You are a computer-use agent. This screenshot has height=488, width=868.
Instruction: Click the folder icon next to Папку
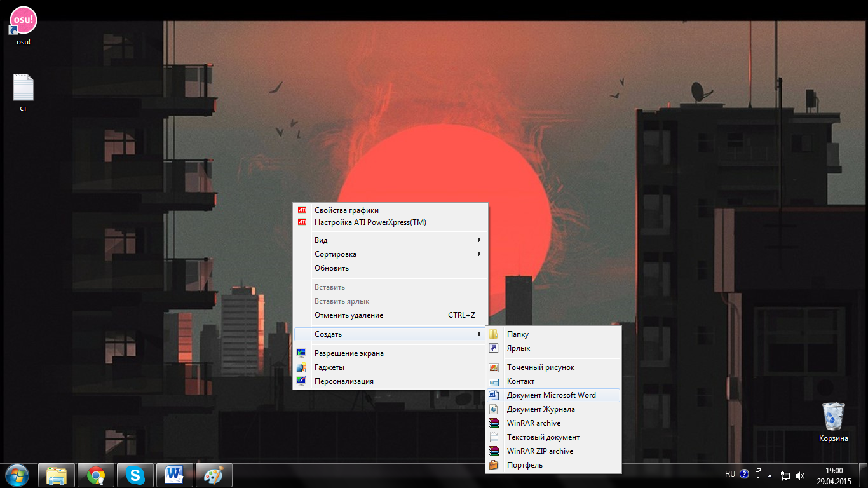pos(494,334)
